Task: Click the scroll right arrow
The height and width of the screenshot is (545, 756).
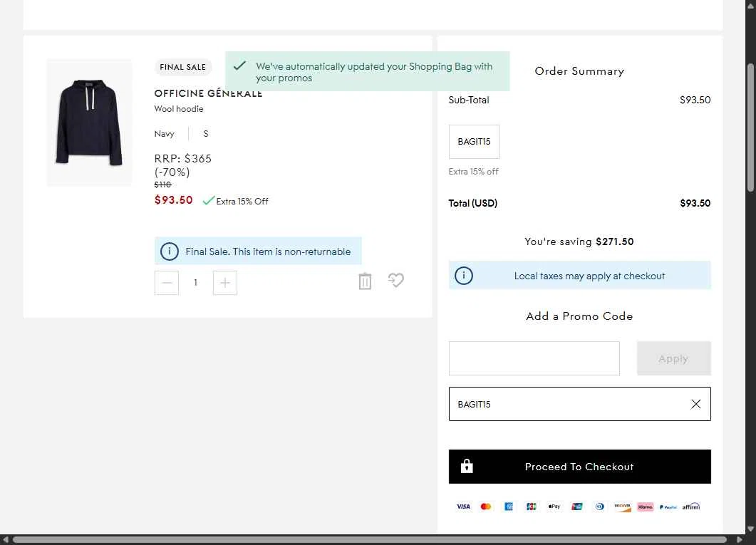Action: [740, 540]
